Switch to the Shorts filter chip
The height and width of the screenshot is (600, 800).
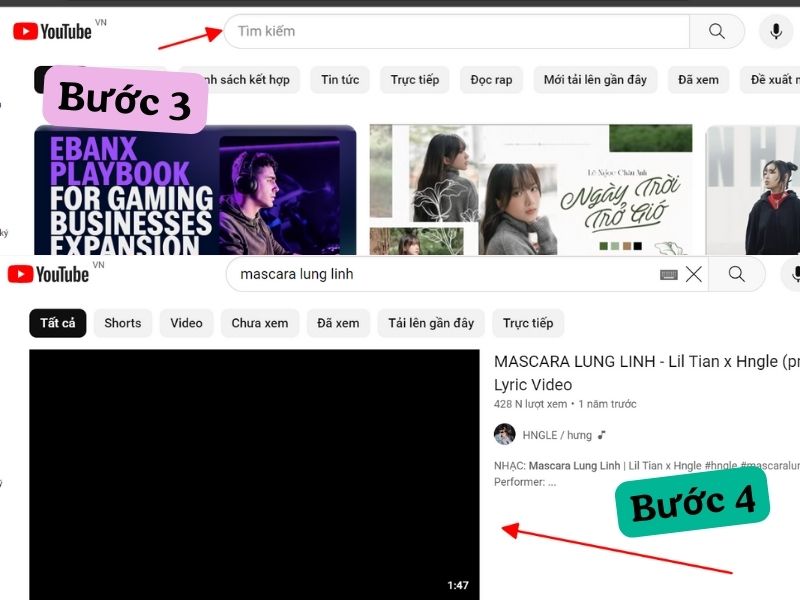pyautogui.click(x=123, y=323)
